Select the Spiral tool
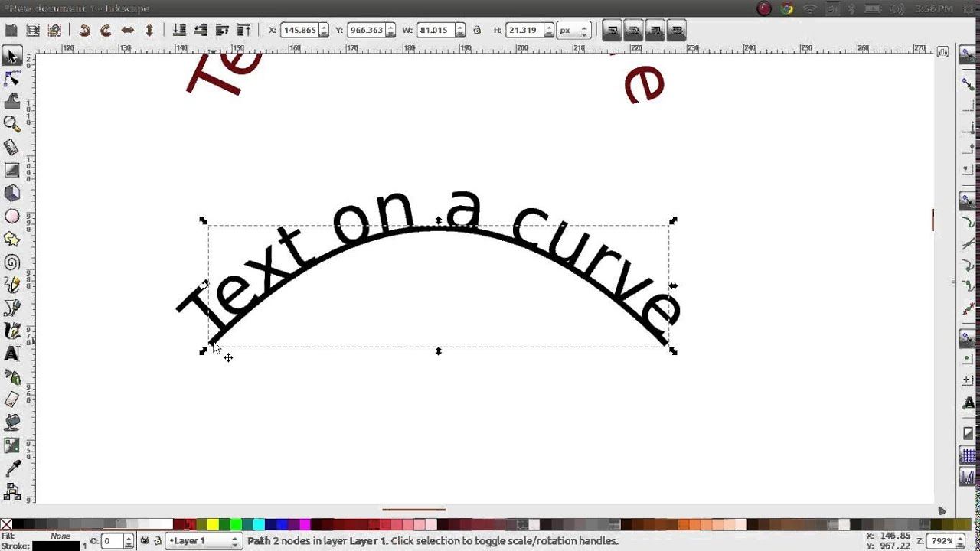This screenshot has width=980, height=551. (x=11, y=262)
